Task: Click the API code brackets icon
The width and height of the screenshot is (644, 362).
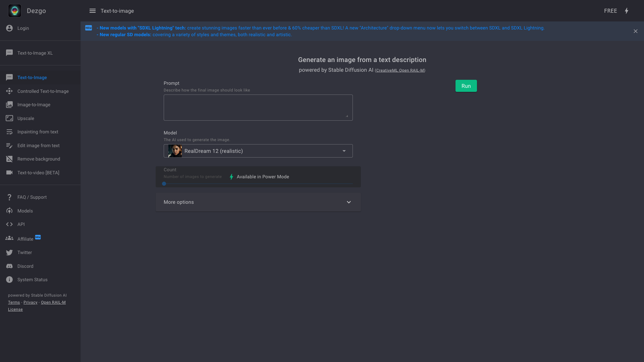Action: 9,224
